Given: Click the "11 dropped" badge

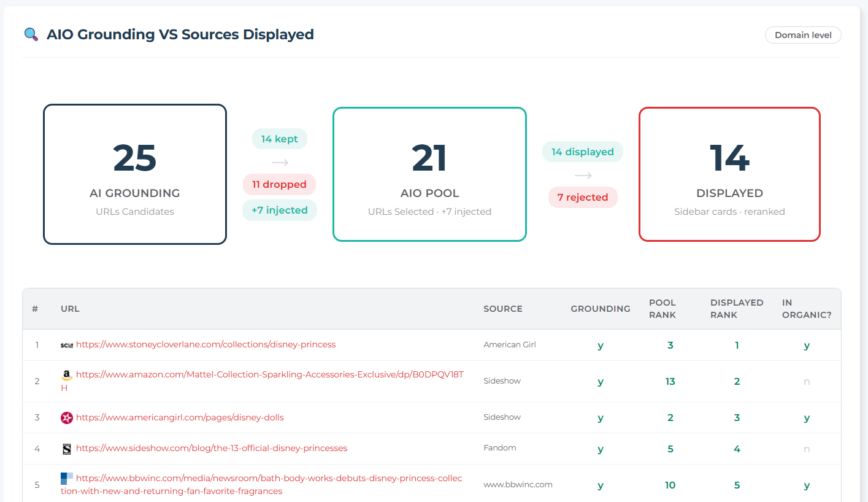Looking at the screenshot, I should tap(279, 184).
